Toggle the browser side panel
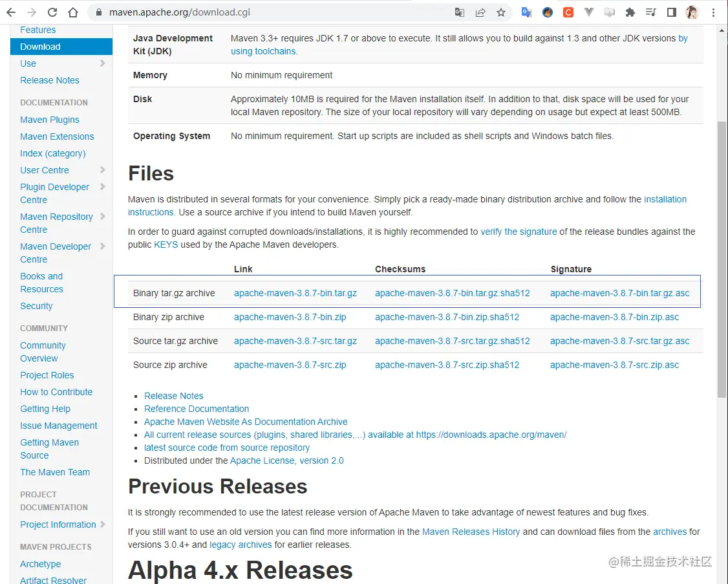This screenshot has height=584, width=728. pos(671,12)
